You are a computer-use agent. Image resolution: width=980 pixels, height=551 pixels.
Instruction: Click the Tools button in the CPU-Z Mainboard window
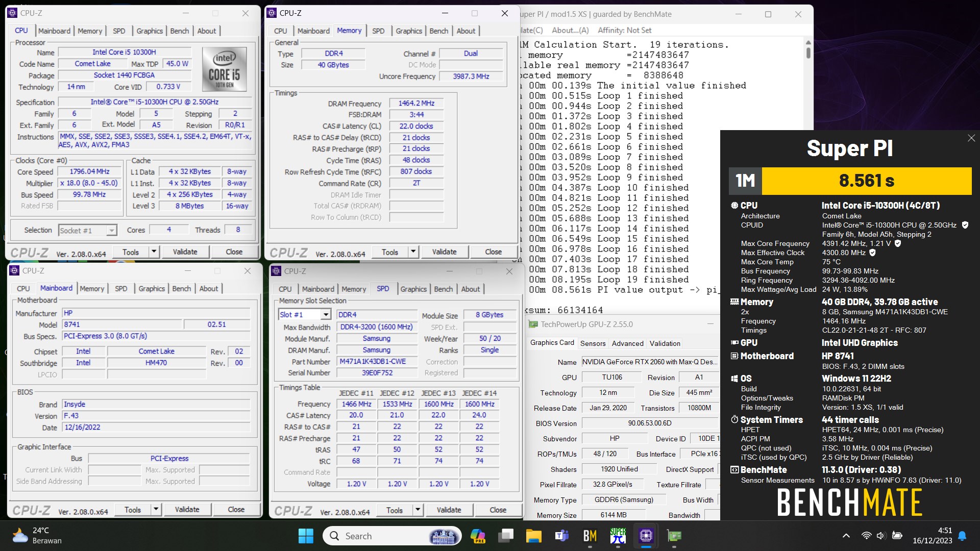click(x=133, y=509)
